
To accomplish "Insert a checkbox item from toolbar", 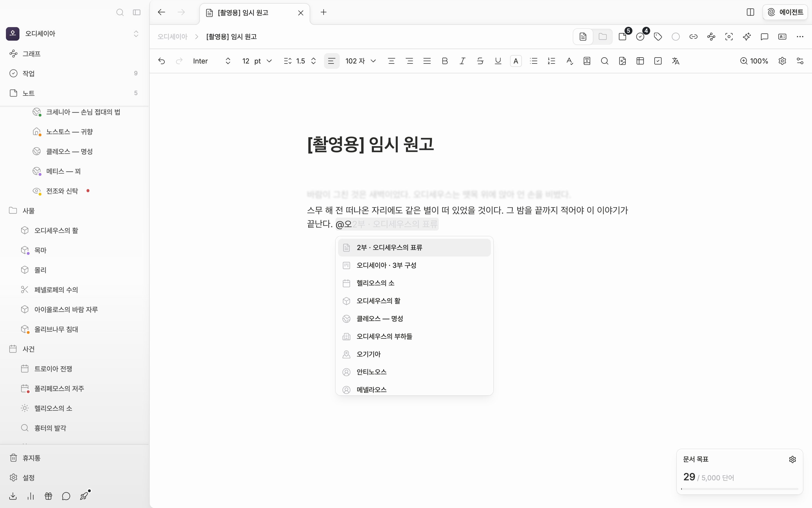I will 658,61.
